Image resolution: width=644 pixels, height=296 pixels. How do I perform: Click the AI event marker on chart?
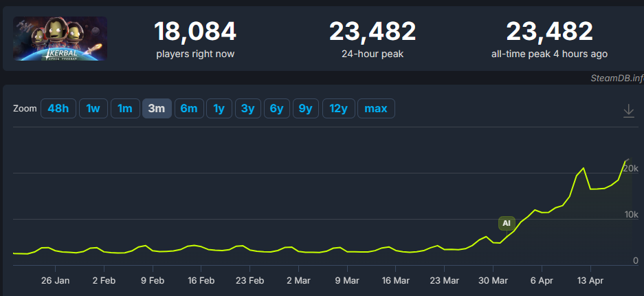507,223
